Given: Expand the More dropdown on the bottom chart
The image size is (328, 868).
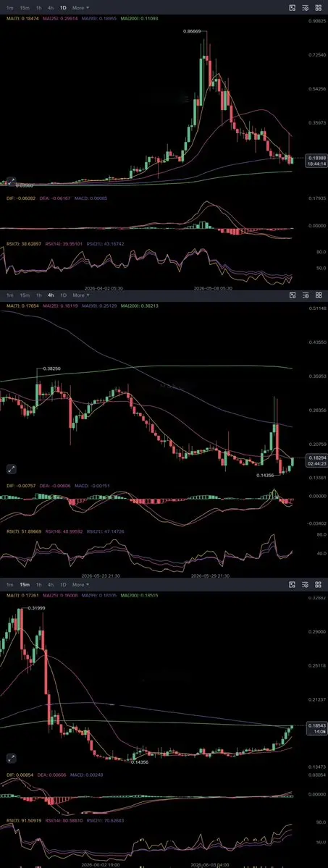Looking at the screenshot, I should pyautogui.click(x=81, y=585).
